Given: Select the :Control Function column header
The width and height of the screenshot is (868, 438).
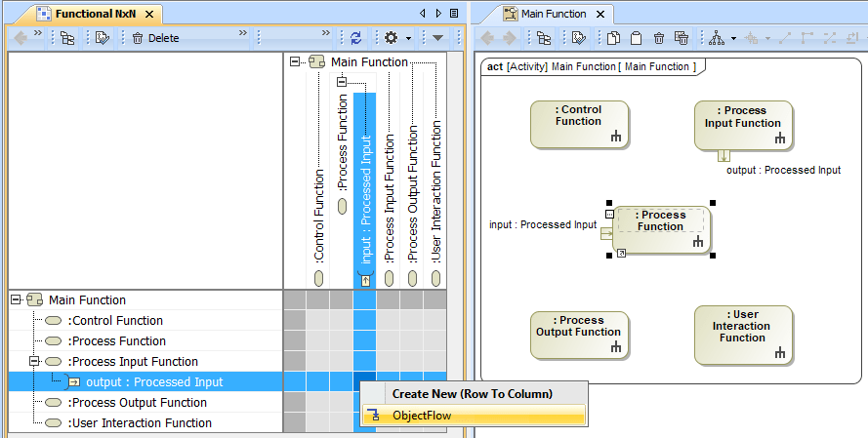Looking at the screenshot, I should tap(318, 216).
